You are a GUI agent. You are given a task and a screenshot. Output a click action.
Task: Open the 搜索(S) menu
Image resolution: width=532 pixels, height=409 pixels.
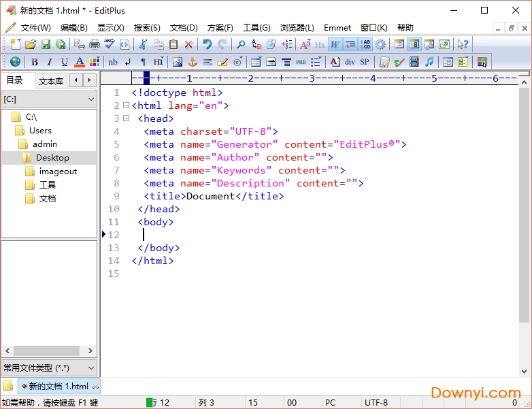click(x=147, y=28)
